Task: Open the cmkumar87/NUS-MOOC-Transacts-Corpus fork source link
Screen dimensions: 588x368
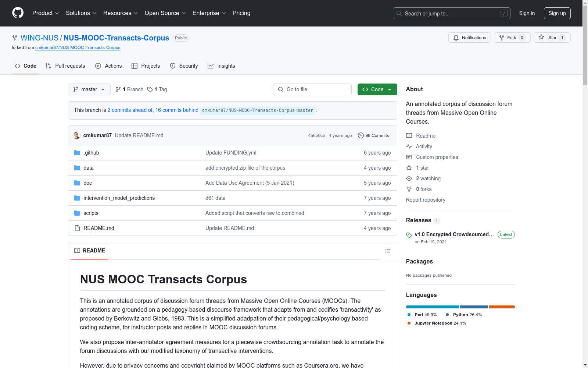Action: 78,47
